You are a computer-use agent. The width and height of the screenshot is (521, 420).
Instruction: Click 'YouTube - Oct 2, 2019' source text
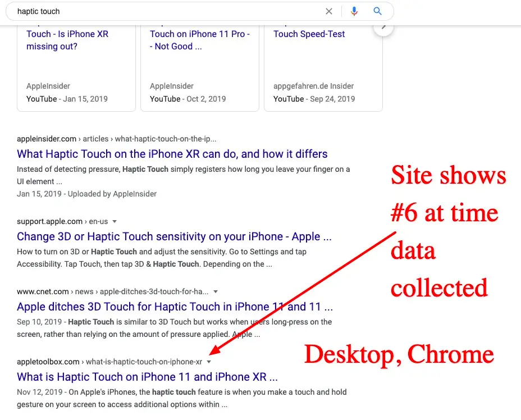pyautogui.click(x=188, y=99)
